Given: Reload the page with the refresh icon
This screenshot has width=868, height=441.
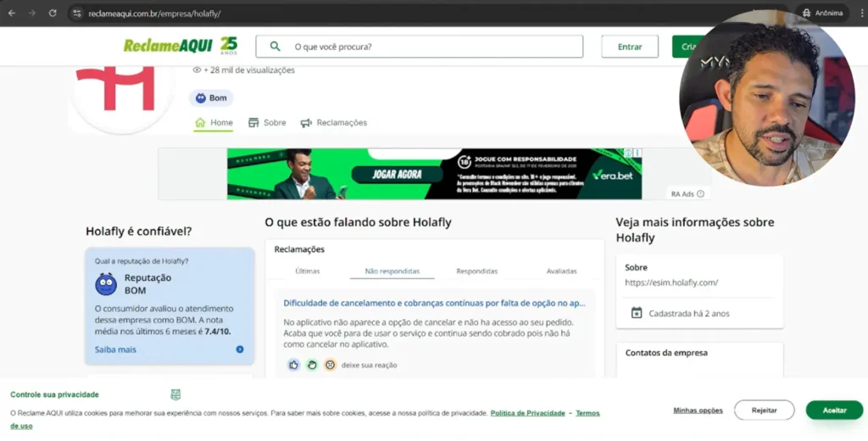Looking at the screenshot, I should click(x=52, y=13).
